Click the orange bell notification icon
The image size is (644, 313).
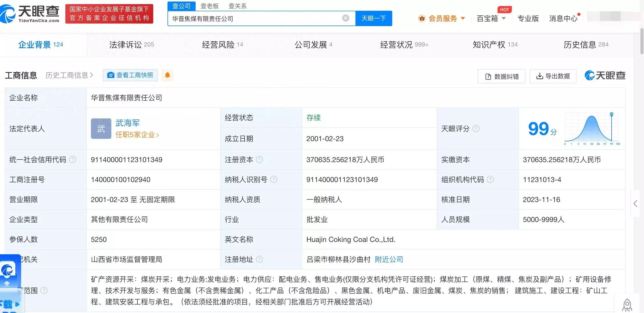(x=168, y=75)
